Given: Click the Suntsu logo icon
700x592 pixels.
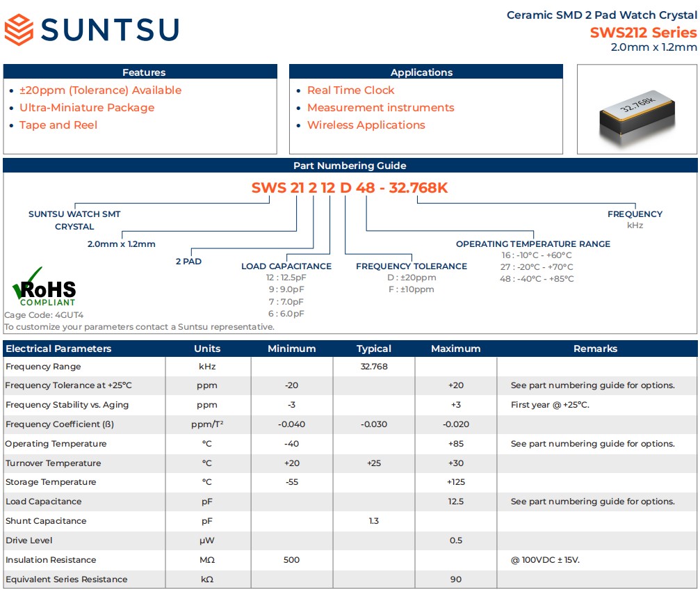Looking at the screenshot, I should 19,29.
